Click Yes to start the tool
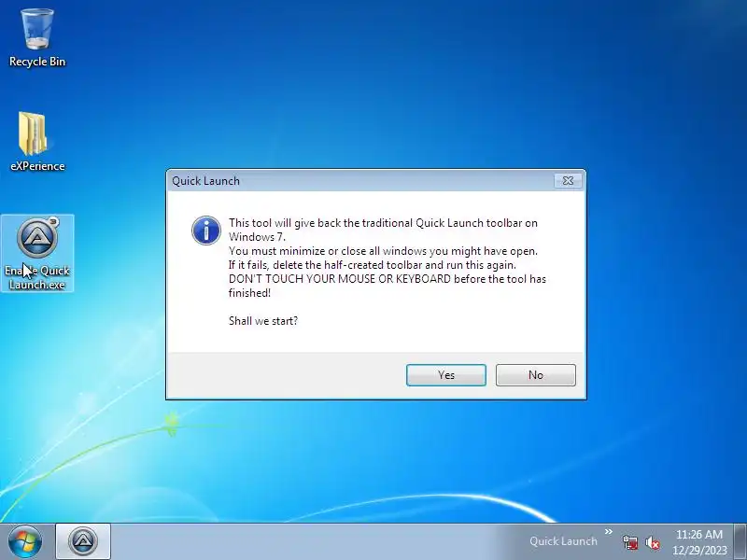Viewport: 747px width, 560px height. point(446,375)
